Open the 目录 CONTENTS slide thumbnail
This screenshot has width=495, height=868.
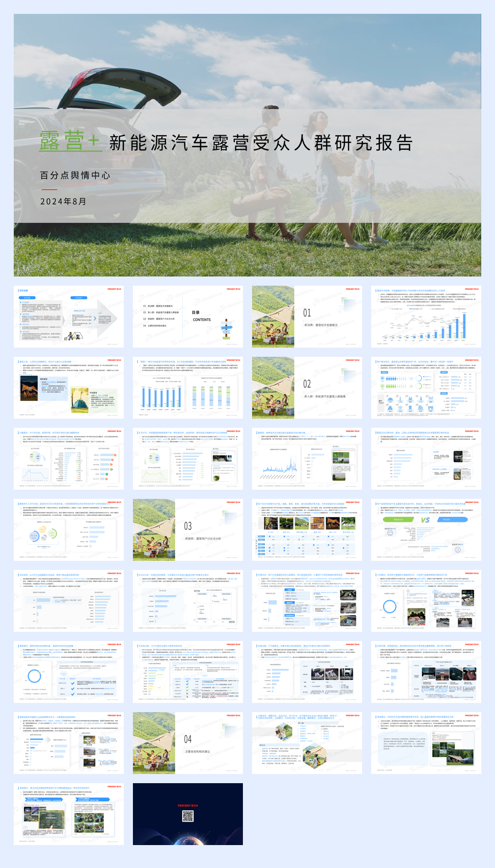click(188, 316)
